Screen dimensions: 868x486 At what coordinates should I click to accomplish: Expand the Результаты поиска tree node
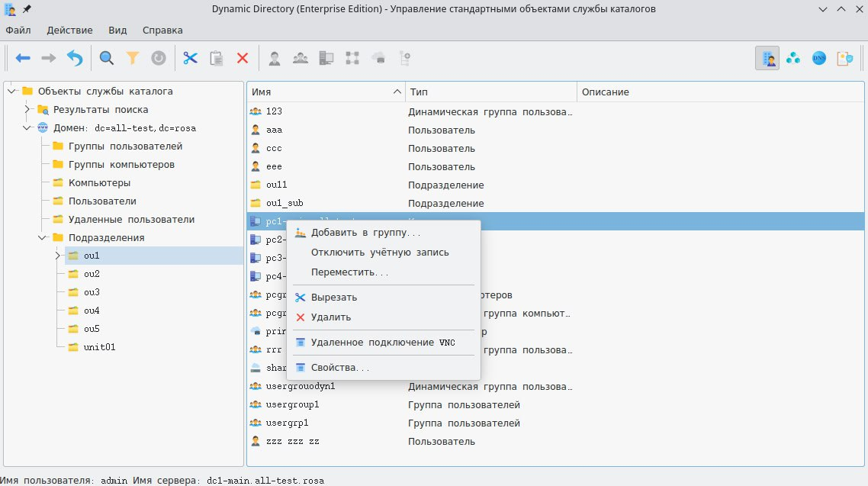coord(27,109)
